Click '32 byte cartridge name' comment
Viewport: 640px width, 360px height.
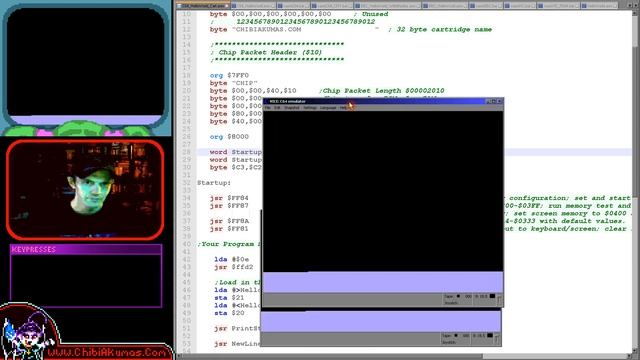point(440,29)
